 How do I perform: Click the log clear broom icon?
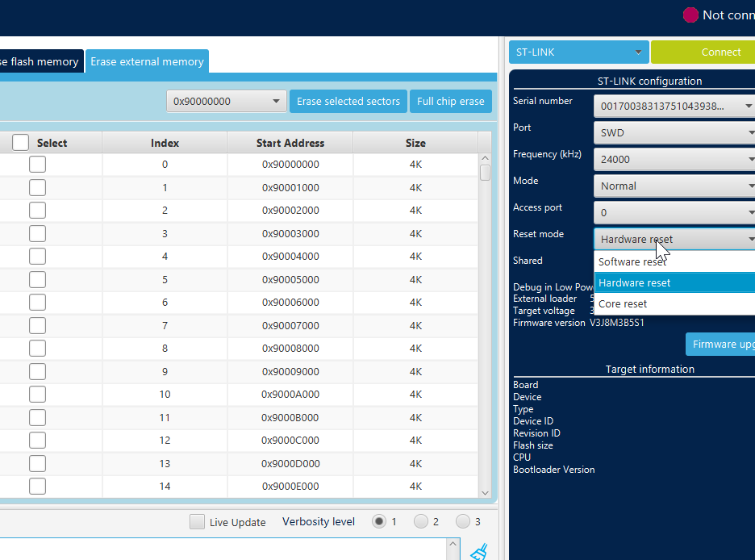479,552
